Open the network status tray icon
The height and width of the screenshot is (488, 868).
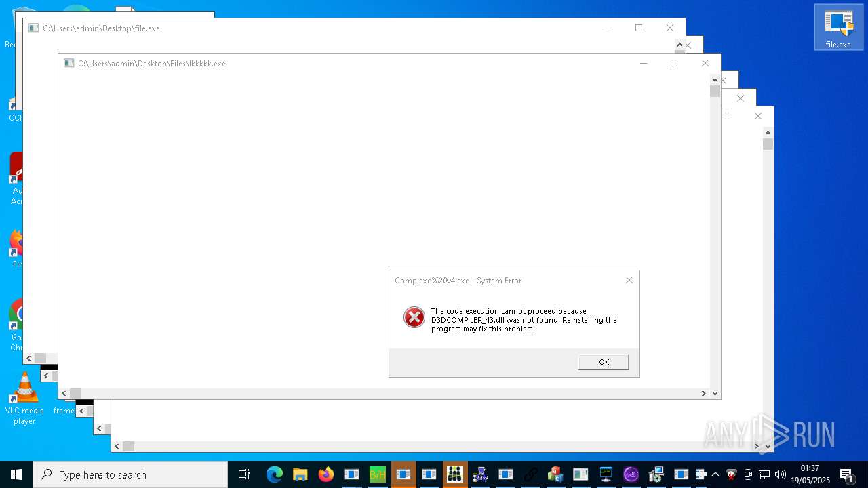coord(764,474)
